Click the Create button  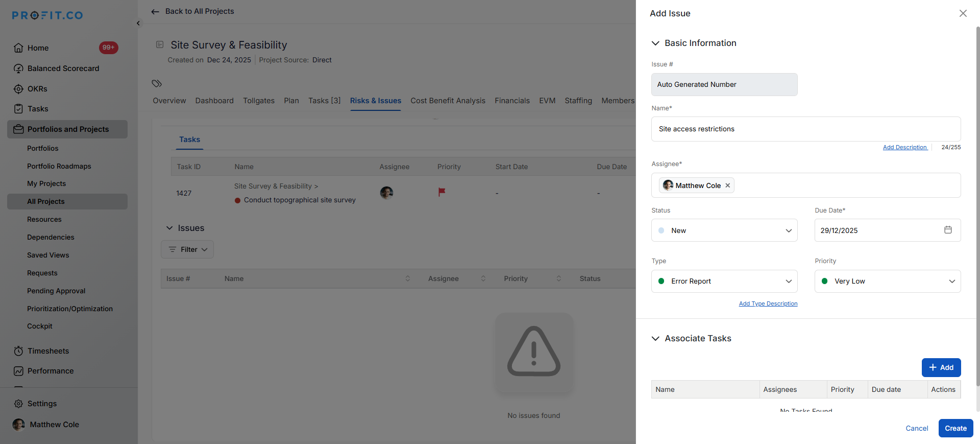point(955,428)
